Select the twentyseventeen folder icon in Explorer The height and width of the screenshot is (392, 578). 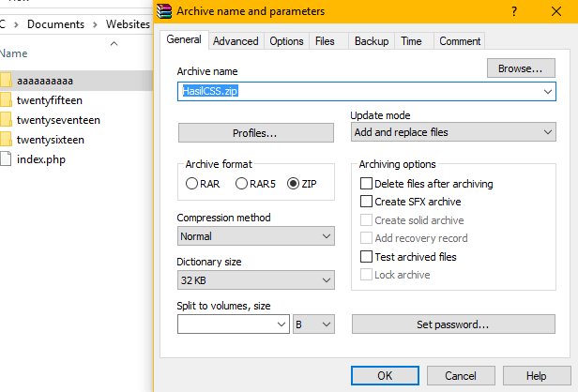click(x=6, y=119)
